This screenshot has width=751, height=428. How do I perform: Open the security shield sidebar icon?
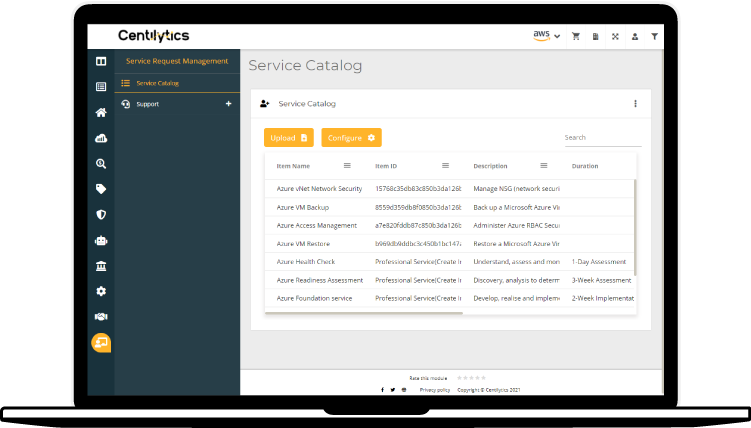[x=101, y=214]
